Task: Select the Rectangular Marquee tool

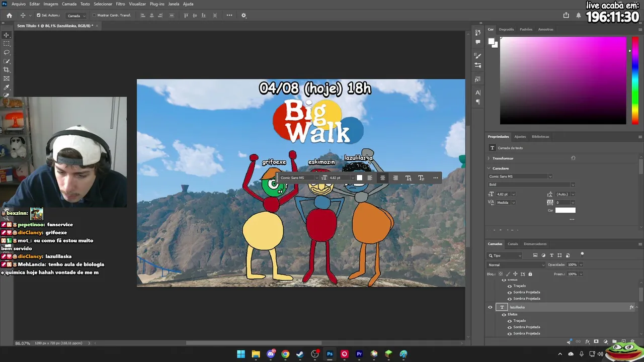Action: [7, 44]
